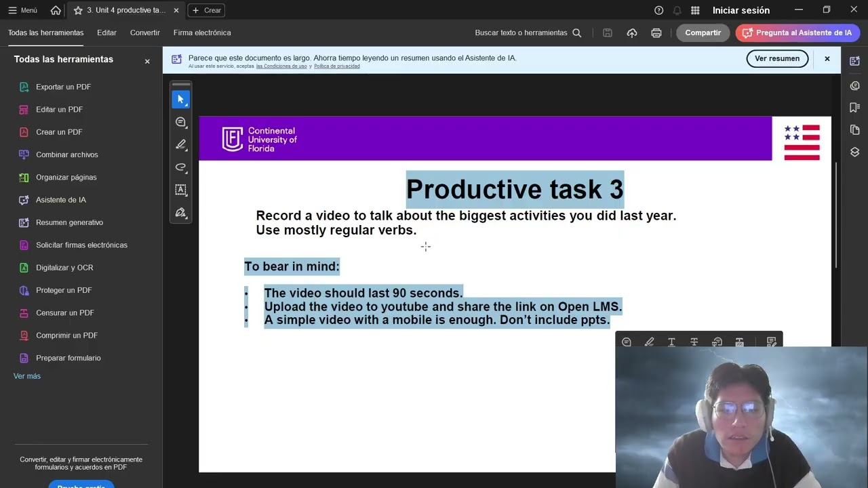The height and width of the screenshot is (488, 868).
Task: Choose the comment tool in the vertical toolbar
Action: [x=180, y=122]
